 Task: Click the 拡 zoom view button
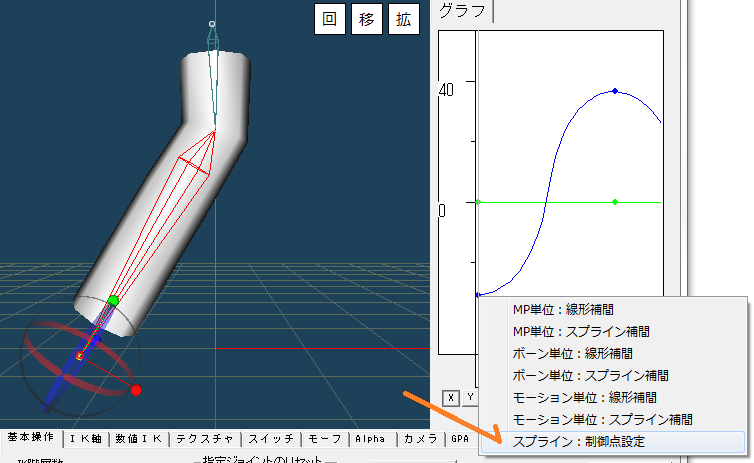pyautogui.click(x=403, y=19)
